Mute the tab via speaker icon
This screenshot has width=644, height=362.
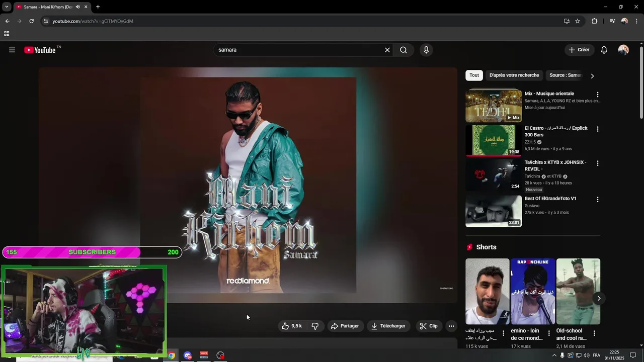[77, 7]
